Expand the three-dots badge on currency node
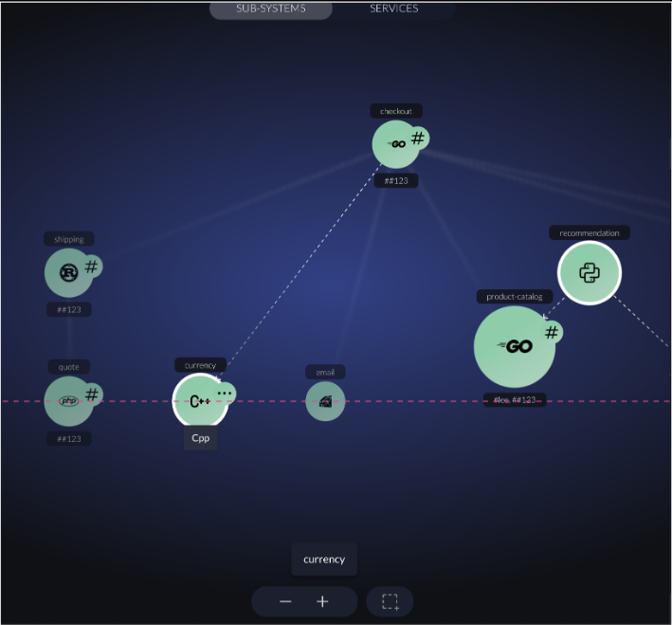The image size is (672, 625). 225,392
